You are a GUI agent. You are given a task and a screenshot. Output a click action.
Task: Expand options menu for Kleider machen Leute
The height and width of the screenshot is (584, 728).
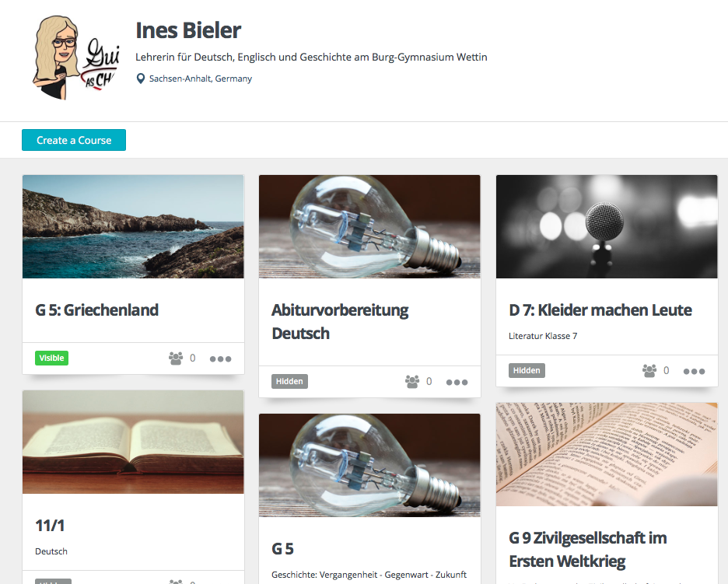click(694, 371)
